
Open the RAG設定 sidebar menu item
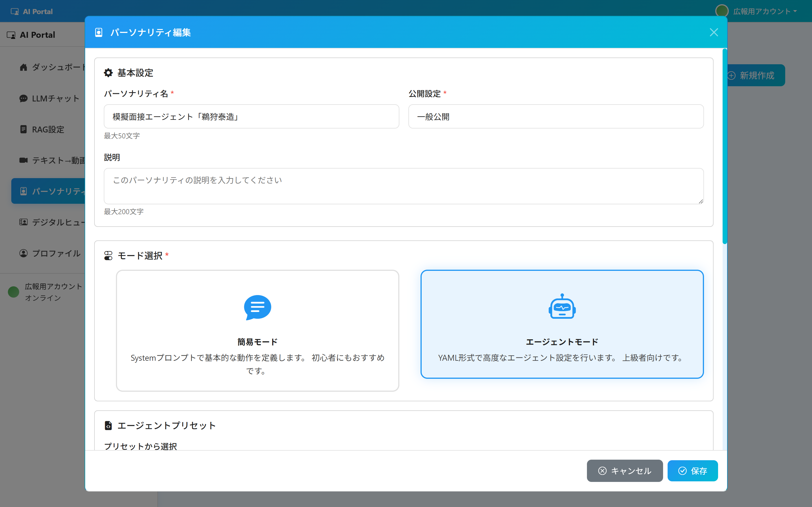pos(48,129)
